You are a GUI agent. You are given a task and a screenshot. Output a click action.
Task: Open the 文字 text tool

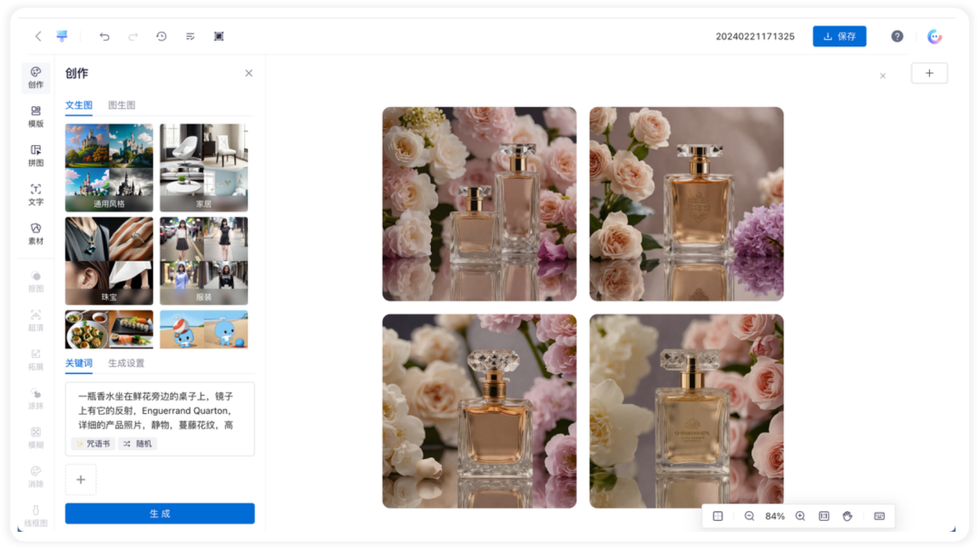[35, 194]
